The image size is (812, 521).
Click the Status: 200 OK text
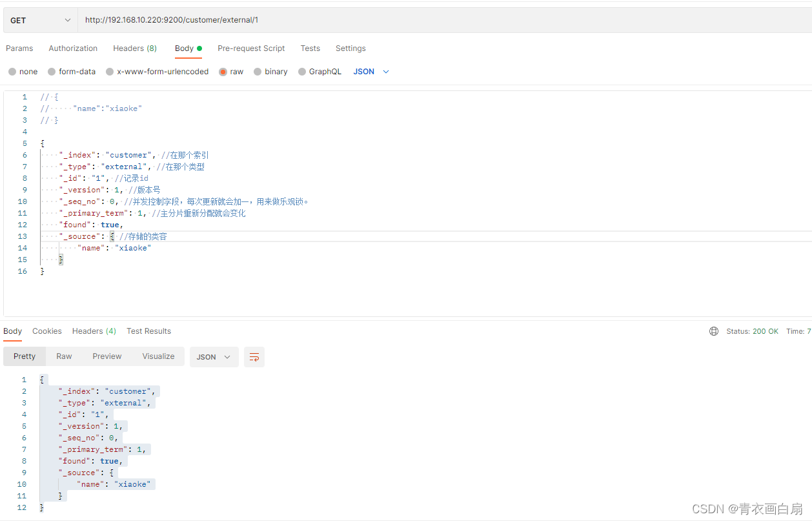click(752, 331)
